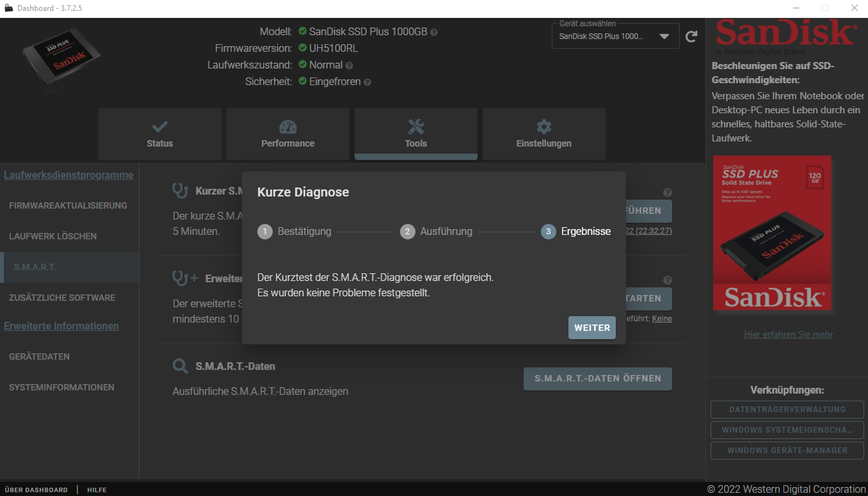This screenshot has width=868, height=496.
Task: Click the WEITER button in the dialog
Action: point(591,328)
